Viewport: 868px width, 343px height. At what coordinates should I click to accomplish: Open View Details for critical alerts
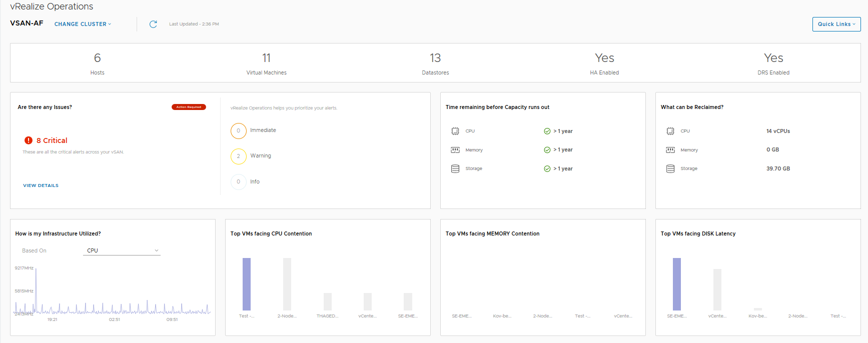coord(41,185)
